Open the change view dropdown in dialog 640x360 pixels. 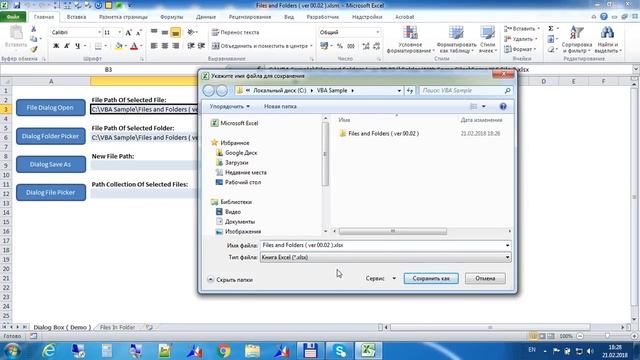(x=484, y=107)
